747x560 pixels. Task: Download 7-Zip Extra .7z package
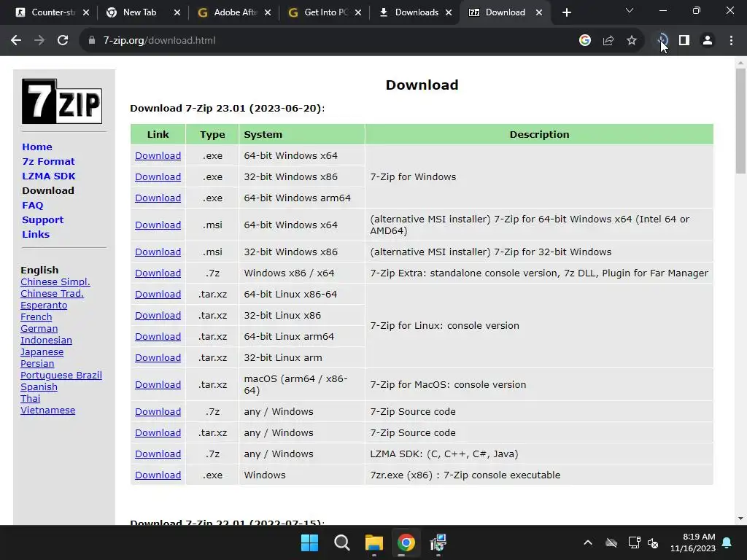[x=158, y=273]
